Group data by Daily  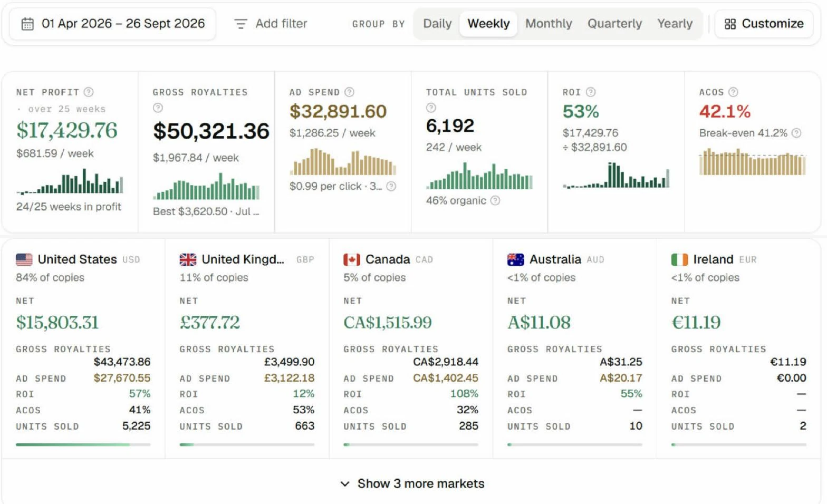[x=437, y=24]
